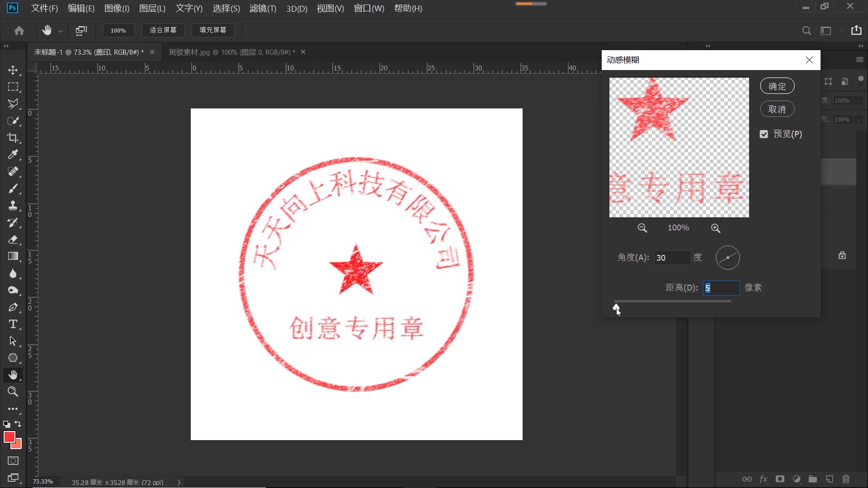868x488 pixels.
Task: Select the Move tool
Action: pyautogui.click(x=13, y=70)
